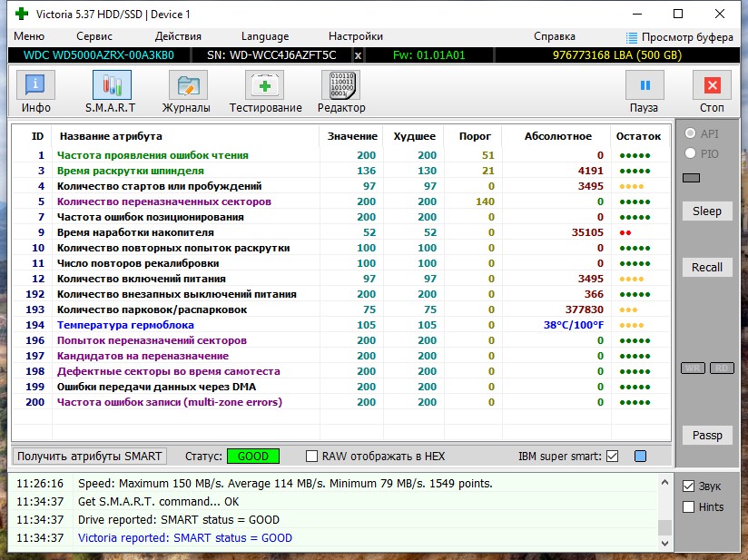Open the Журналы logs folder icon
This screenshot has width=748, height=560.
(188, 85)
